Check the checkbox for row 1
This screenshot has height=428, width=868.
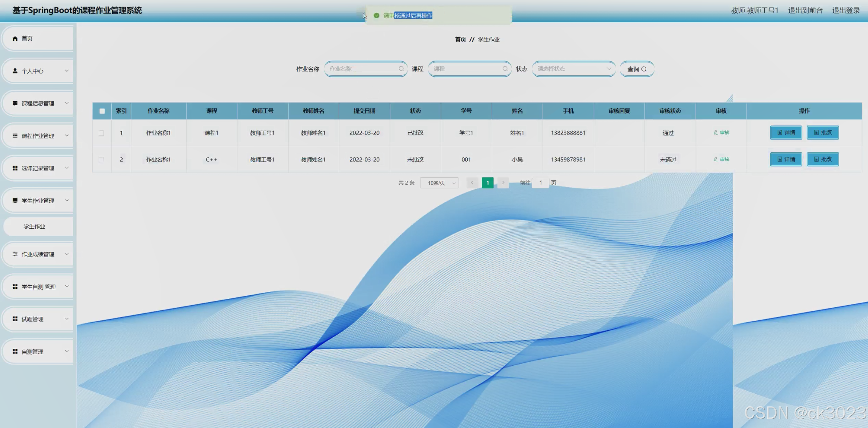tap(101, 133)
